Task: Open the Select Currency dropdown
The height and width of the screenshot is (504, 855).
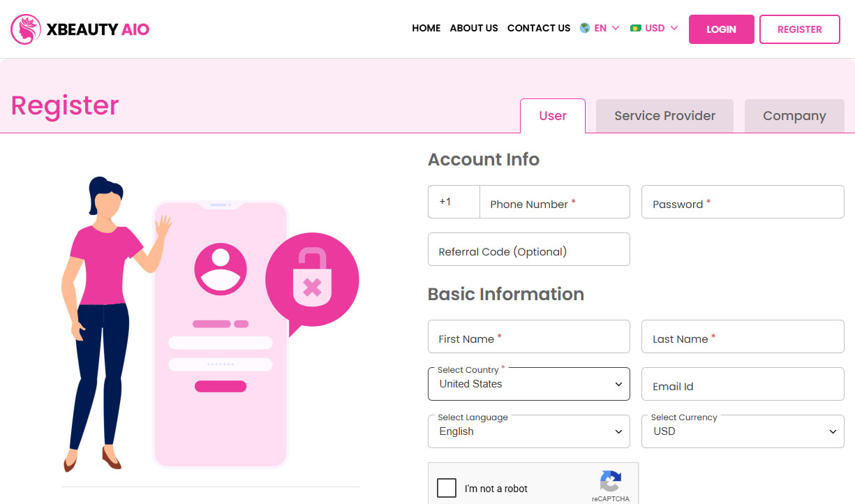Action: [x=742, y=431]
